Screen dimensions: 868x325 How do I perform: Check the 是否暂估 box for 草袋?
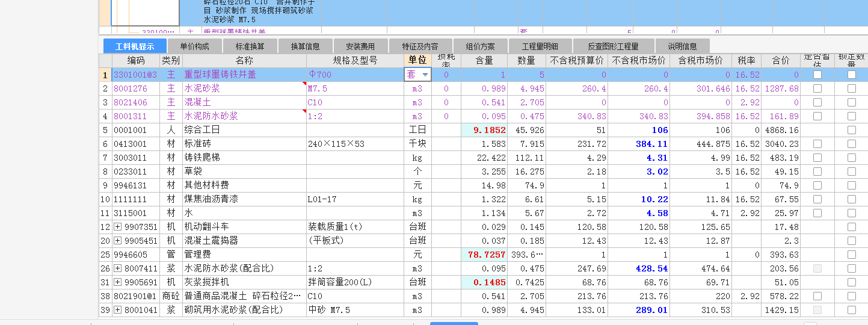point(817,172)
